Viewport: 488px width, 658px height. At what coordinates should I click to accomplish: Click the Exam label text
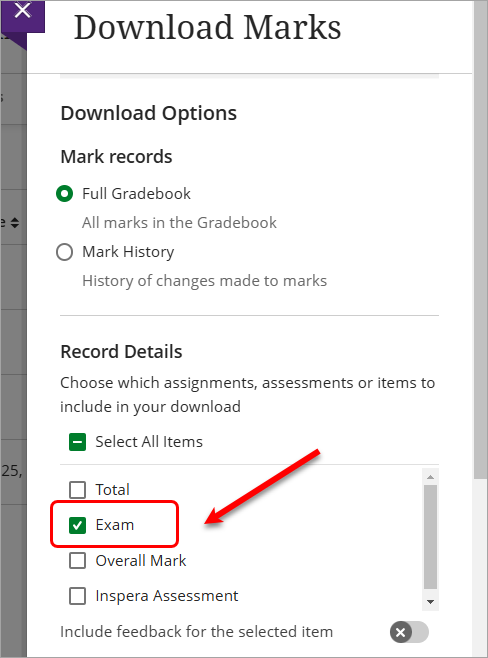point(115,525)
